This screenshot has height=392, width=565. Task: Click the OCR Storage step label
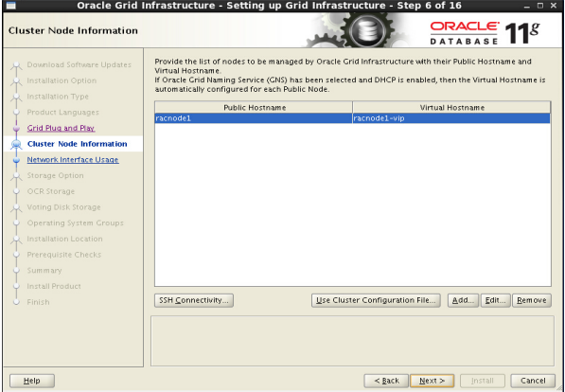click(51, 191)
